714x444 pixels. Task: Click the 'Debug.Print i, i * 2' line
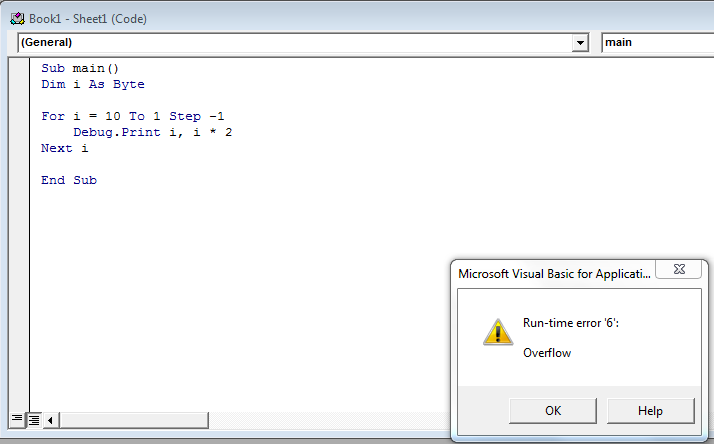coord(153,132)
